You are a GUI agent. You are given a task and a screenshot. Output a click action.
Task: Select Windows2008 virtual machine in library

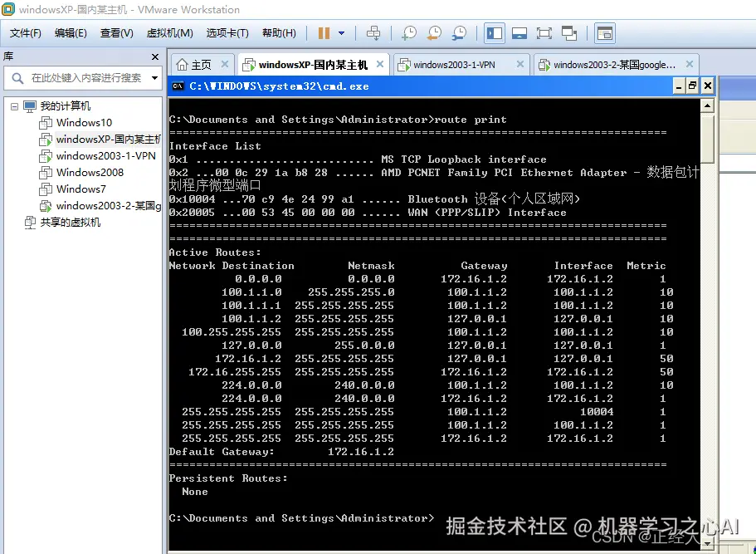coord(90,172)
